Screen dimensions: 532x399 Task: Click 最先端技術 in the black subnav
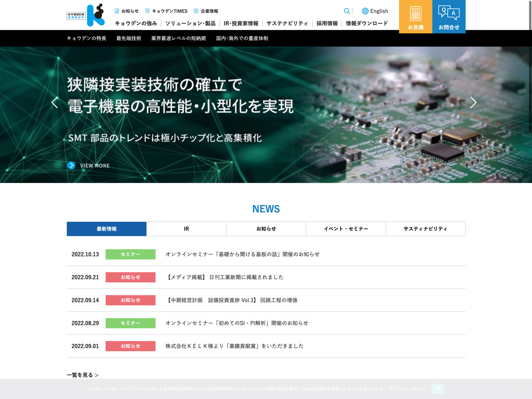tap(129, 38)
